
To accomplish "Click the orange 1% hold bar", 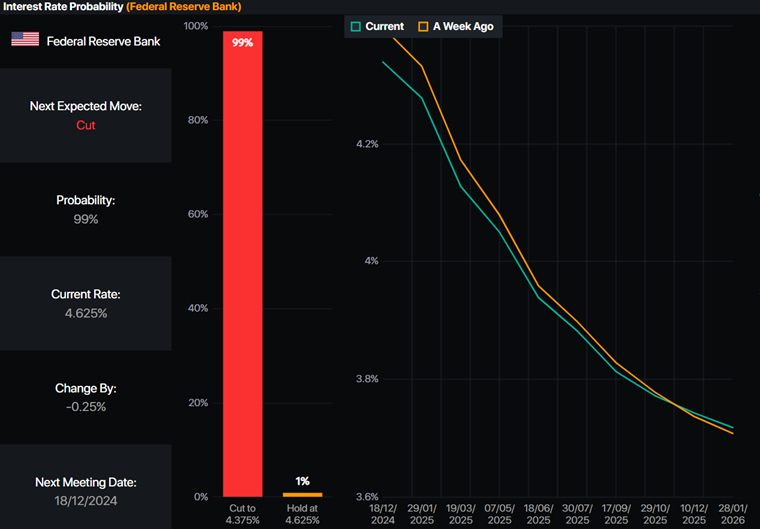I will (x=302, y=494).
